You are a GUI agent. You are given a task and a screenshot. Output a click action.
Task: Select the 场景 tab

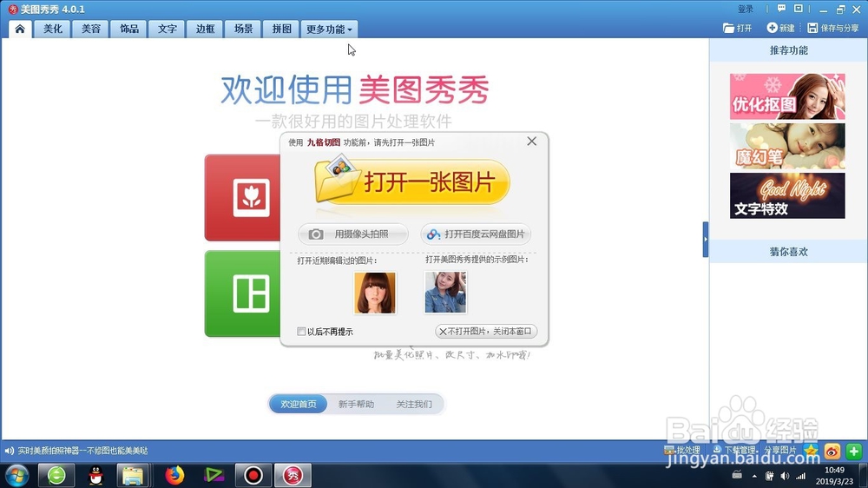243,29
